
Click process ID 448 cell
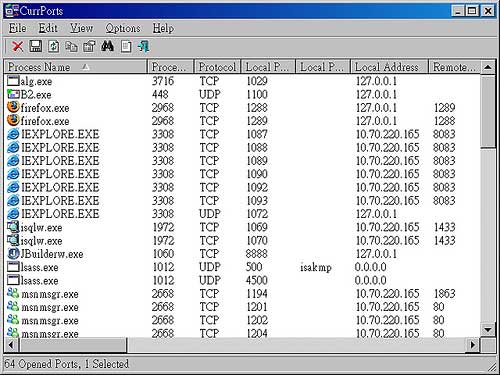point(160,94)
